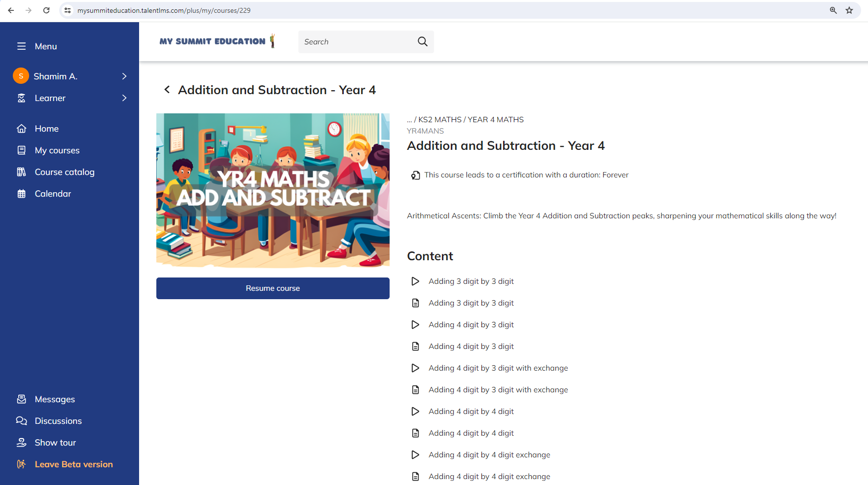The width and height of the screenshot is (868, 485).
Task: Click the My Summit Education logo
Action: pyautogui.click(x=217, y=41)
